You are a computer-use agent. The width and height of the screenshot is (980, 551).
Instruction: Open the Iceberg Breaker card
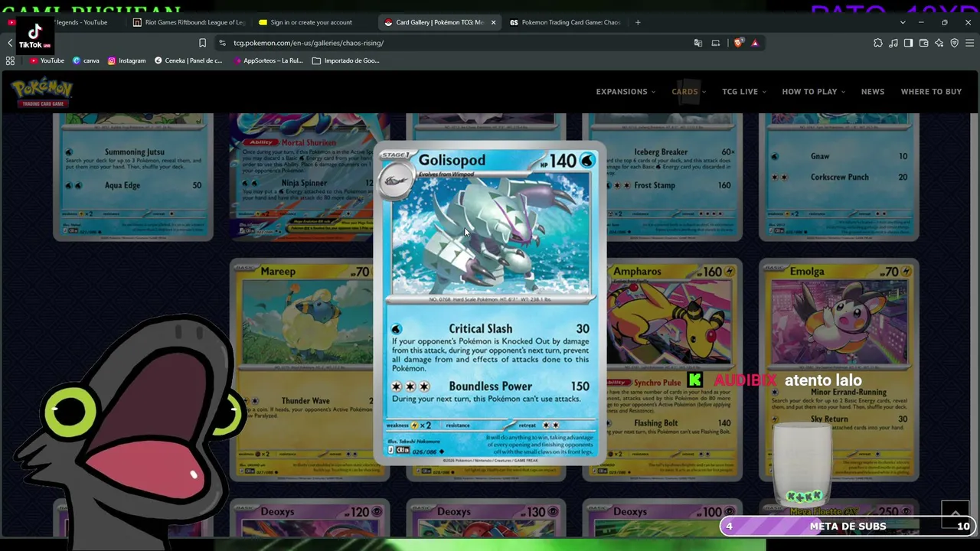675,177
